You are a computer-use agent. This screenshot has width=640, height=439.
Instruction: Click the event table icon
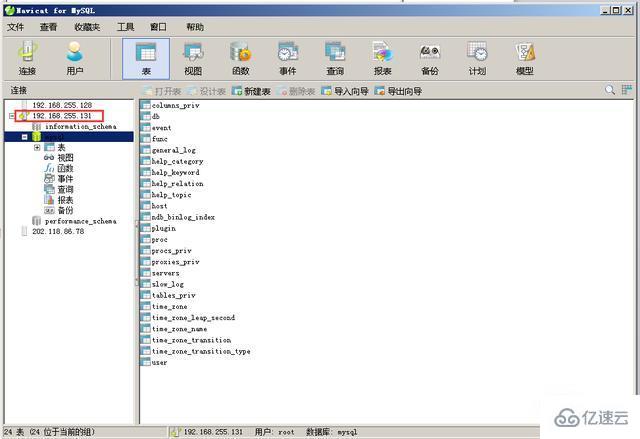(x=145, y=127)
